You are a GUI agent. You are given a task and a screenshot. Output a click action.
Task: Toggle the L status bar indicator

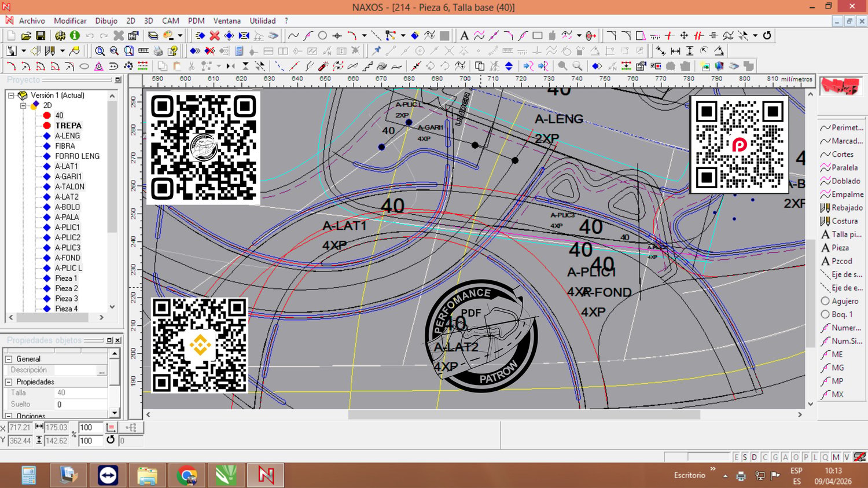[815, 457]
